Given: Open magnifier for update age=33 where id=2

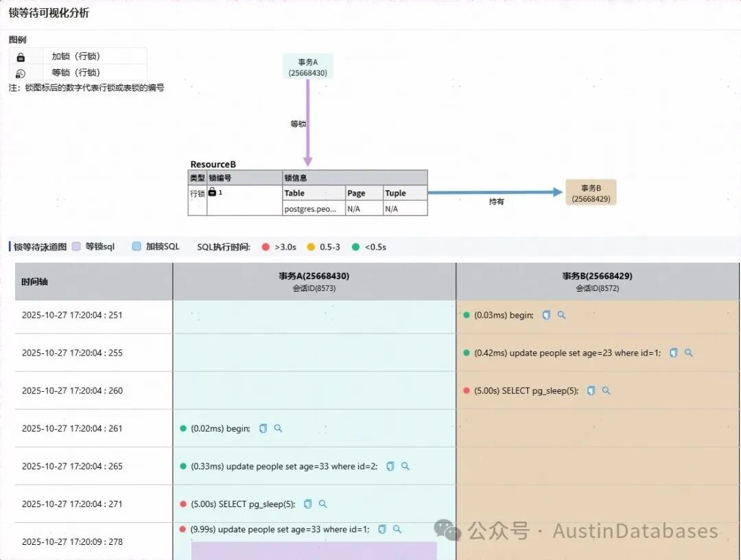Looking at the screenshot, I should coord(405,466).
